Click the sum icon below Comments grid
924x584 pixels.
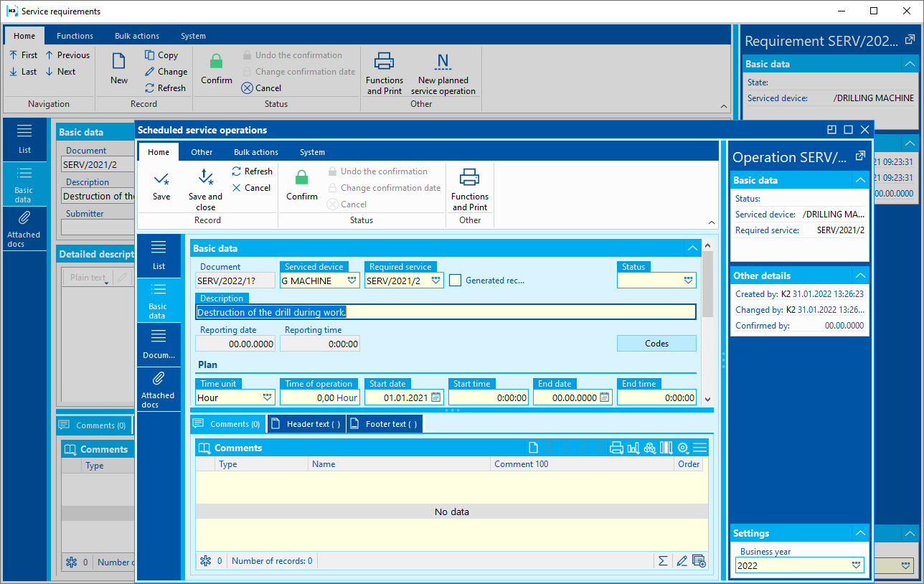(663, 561)
